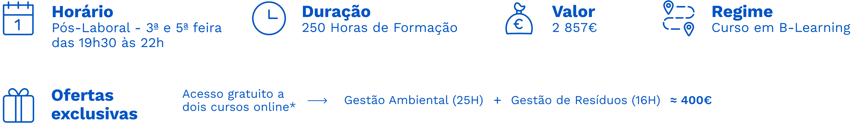The image size is (868, 124).
Task: Click Pós-Laboral 3ª e 5ª feira text
Action: point(137,28)
